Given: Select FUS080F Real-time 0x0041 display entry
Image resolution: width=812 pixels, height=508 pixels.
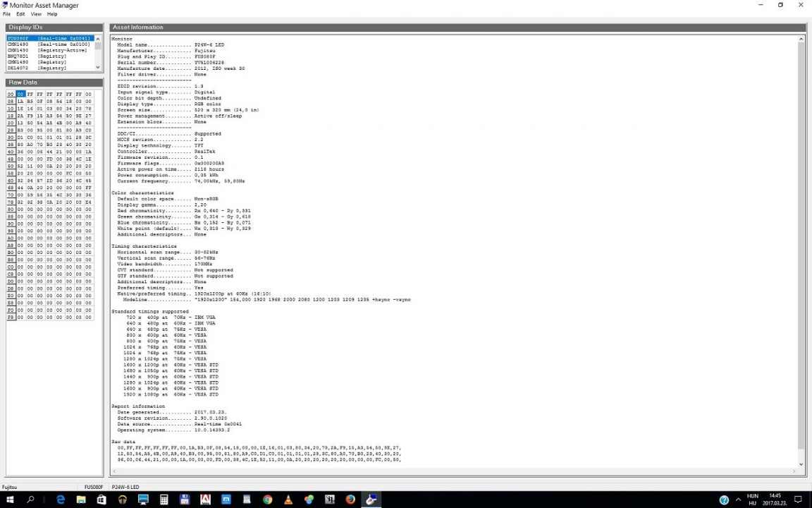Looking at the screenshot, I should [x=50, y=38].
